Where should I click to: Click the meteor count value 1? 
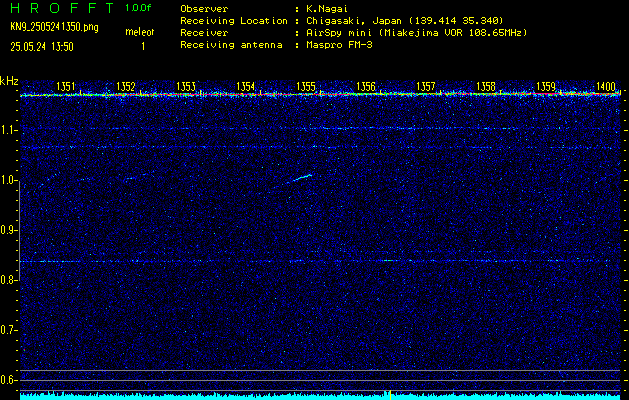pyautogui.click(x=143, y=47)
